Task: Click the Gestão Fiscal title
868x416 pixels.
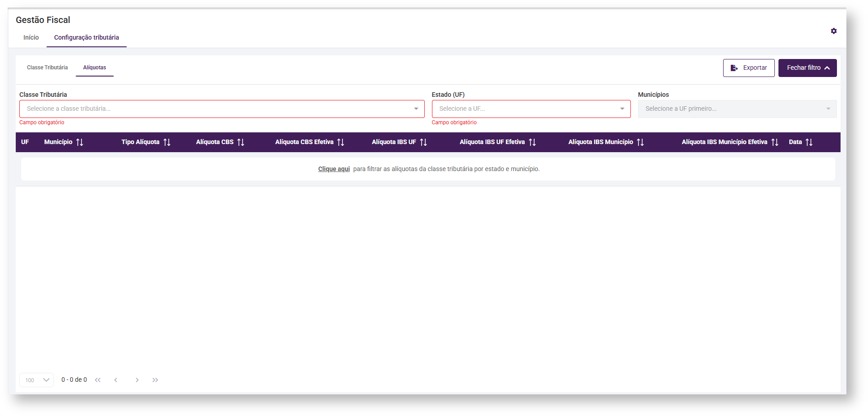Action: [x=43, y=20]
